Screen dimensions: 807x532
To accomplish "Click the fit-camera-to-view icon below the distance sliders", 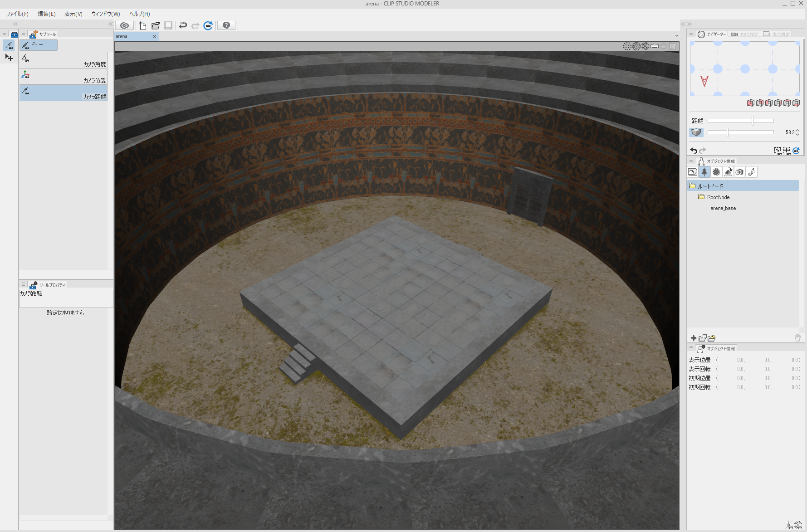I will click(x=778, y=150).
